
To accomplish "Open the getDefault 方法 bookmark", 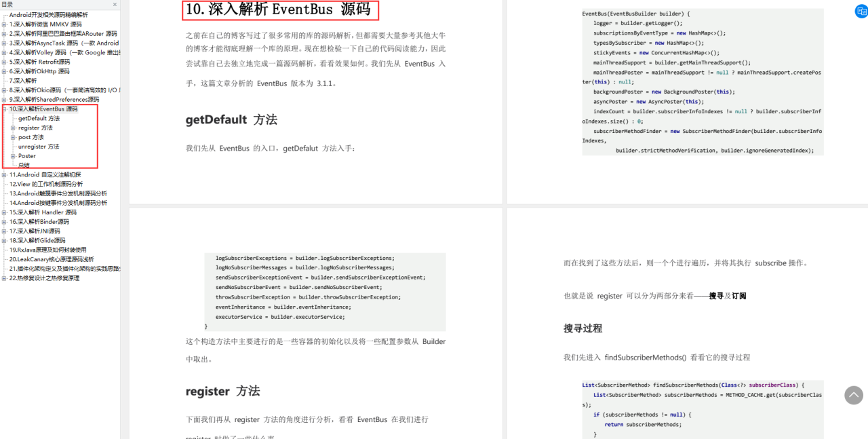I will click(39, 118).
